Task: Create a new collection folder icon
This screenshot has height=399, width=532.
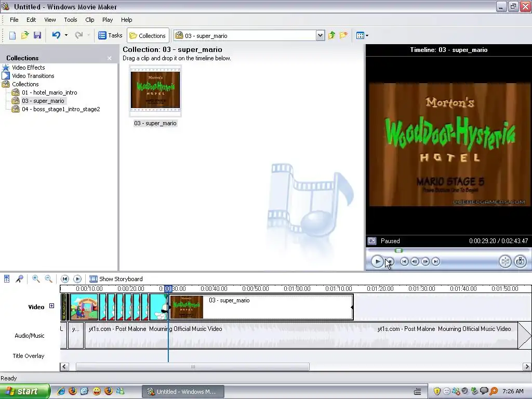Action: [x=344, y=35]
